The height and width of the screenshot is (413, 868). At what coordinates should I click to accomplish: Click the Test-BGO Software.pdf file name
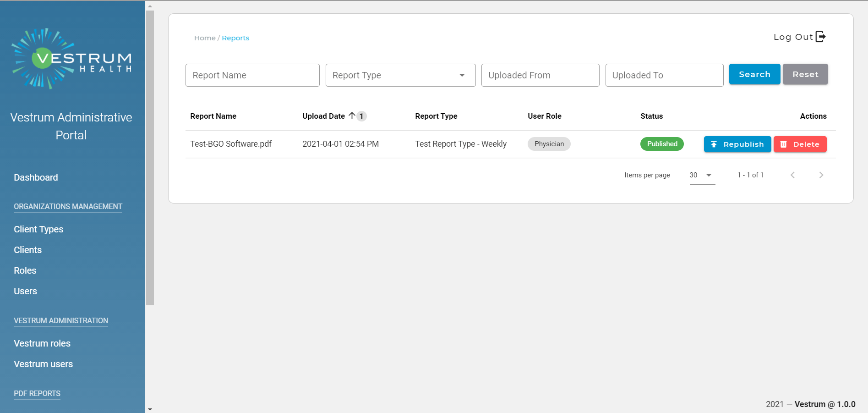click(x=231, y=144)
